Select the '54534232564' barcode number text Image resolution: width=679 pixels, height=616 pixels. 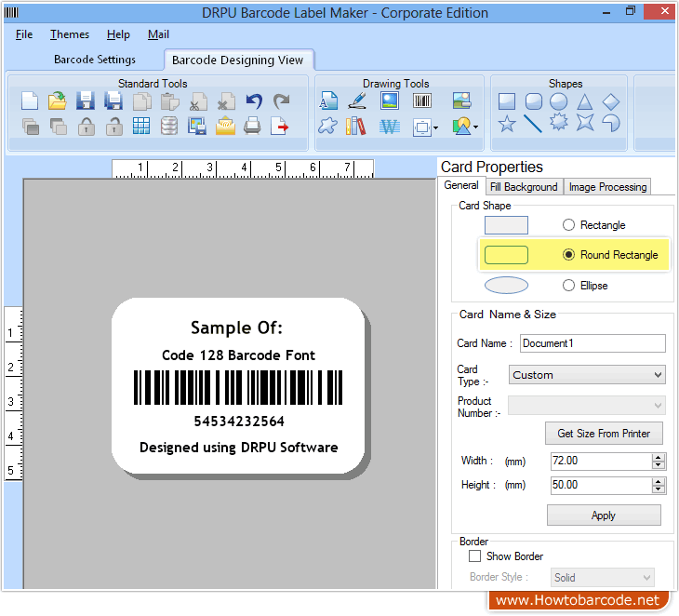[239, 422]
